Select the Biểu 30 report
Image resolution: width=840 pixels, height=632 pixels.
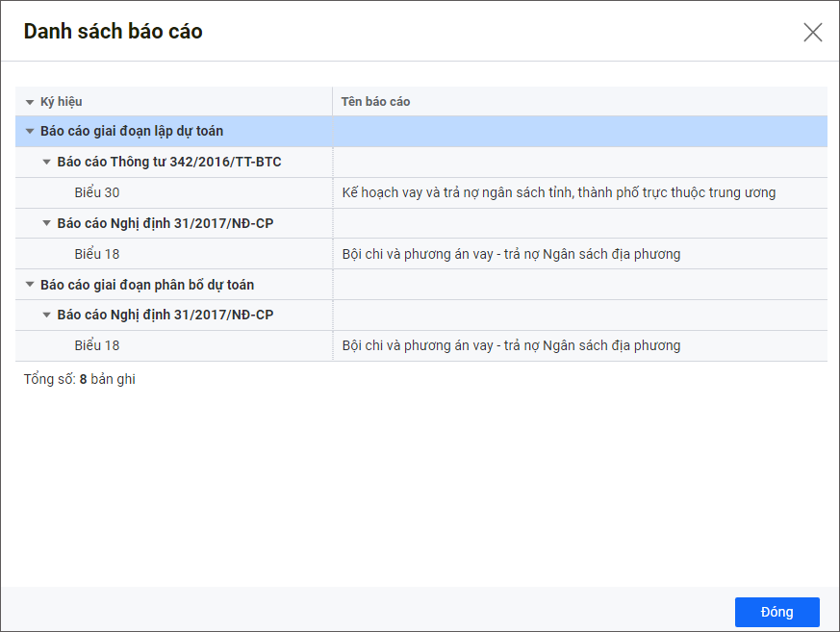pos(96,192)
